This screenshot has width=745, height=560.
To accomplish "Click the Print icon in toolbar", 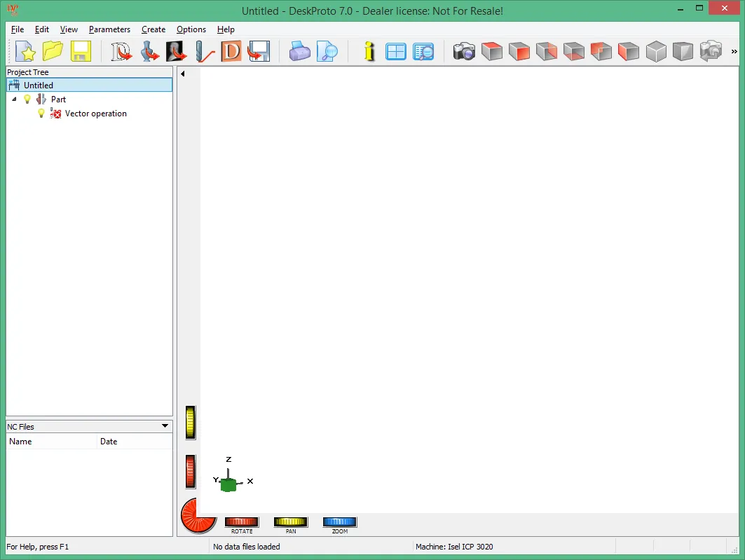I will 299,51.
